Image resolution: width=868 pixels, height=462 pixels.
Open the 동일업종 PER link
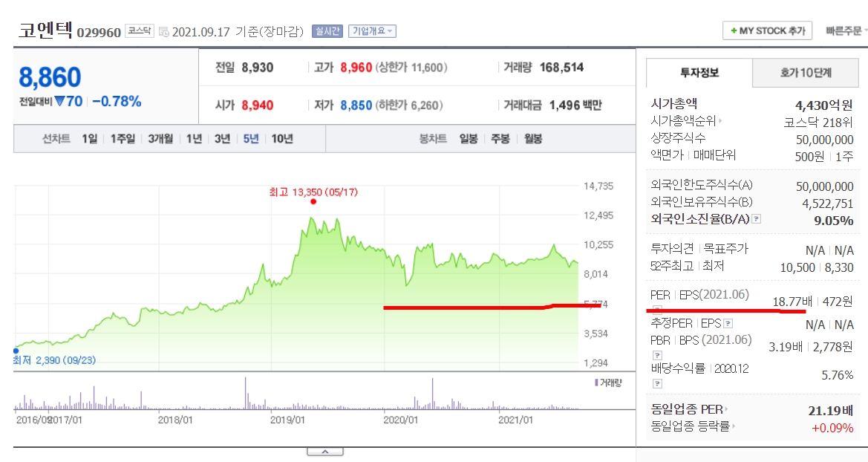tap(688, 409)
